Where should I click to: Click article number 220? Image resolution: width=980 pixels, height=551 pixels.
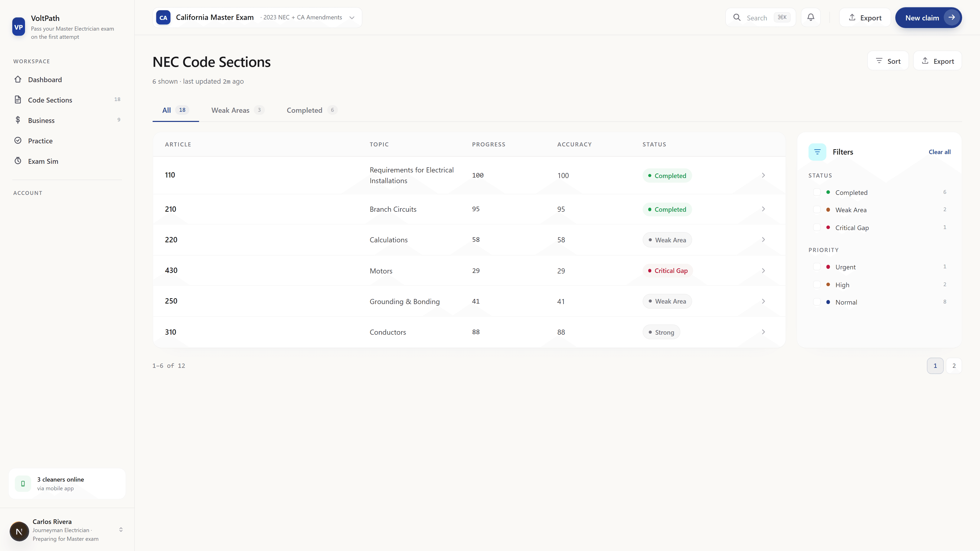[171, 240]
